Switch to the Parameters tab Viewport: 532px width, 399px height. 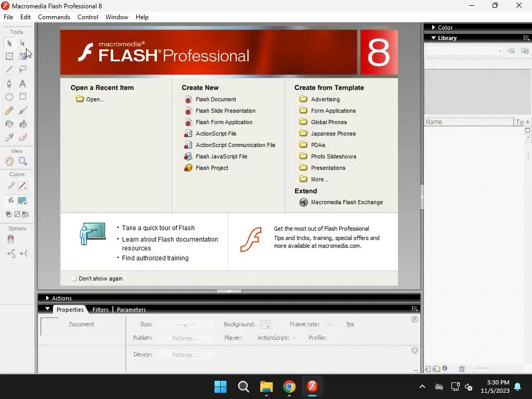tap(131, 310)
